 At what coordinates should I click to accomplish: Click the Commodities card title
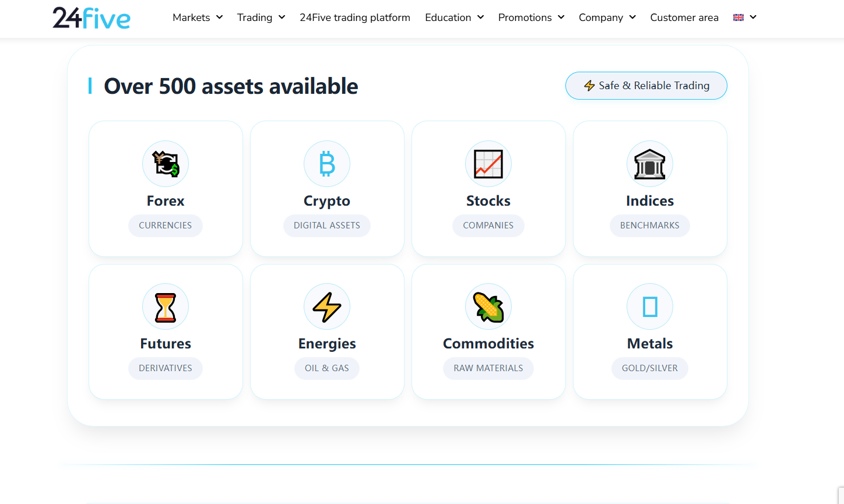click(x=488, y=344)
